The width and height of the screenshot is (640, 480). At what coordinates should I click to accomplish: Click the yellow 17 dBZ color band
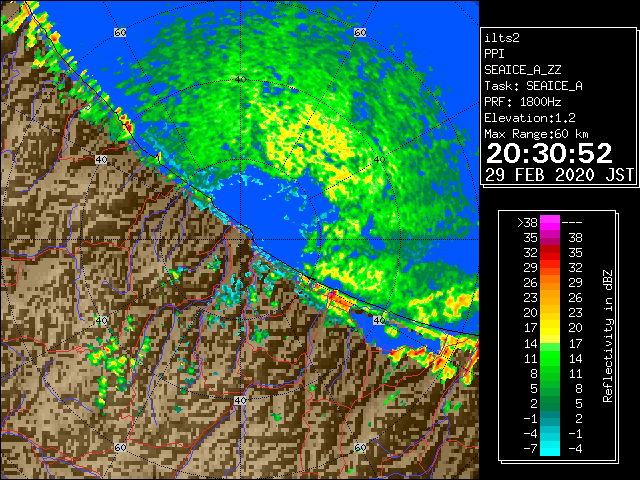[x=549, y=328]
